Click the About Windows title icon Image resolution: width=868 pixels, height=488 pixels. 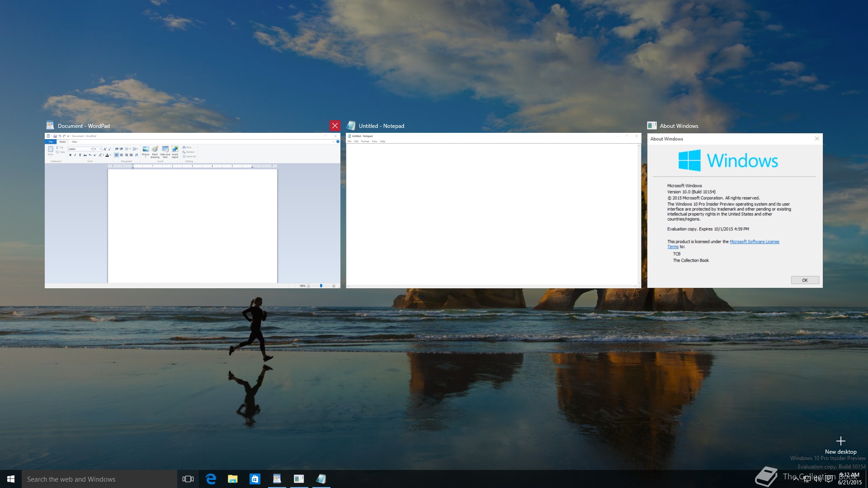652,126
